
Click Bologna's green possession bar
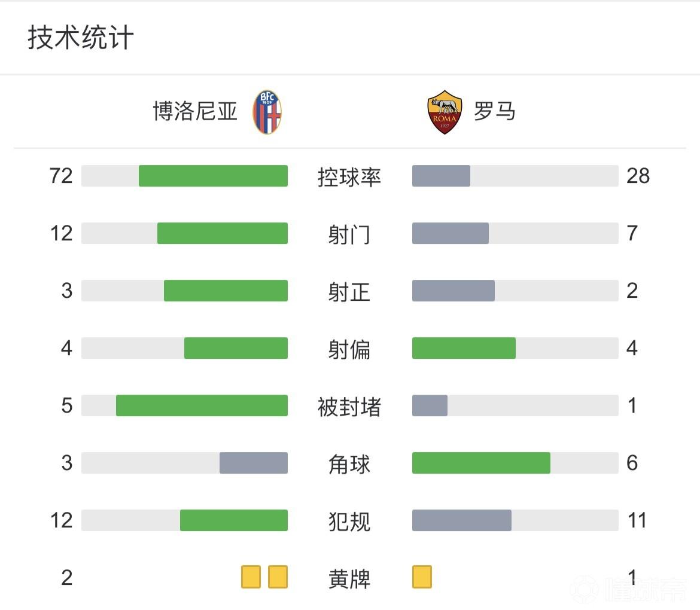click(213, 176)
